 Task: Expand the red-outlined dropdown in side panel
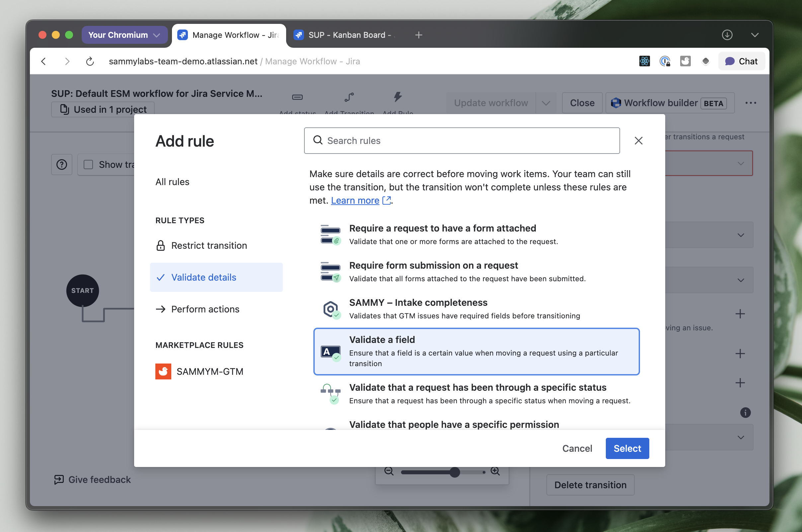740,164
